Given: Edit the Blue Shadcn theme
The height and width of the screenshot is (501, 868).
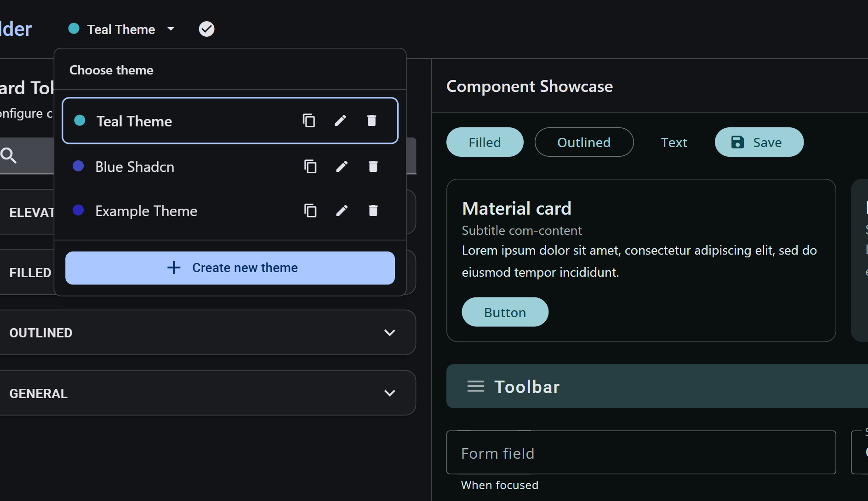Looking at the screenshot, I should (x=342, y=166).
